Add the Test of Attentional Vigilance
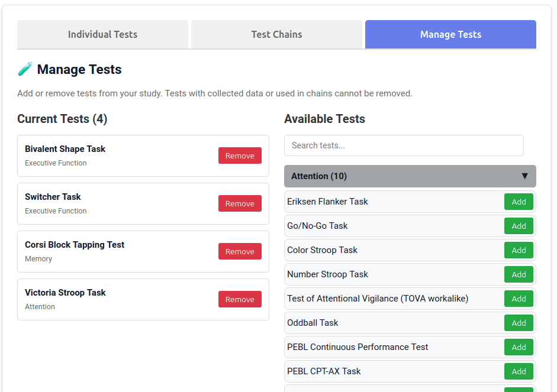557x392 pixels. 519,299
